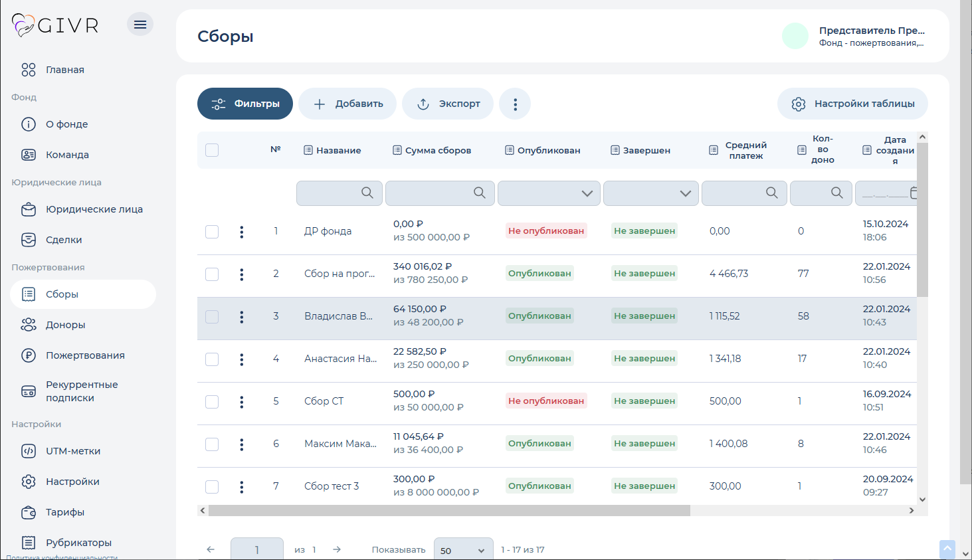The width and height of the screenshot is (972, 560).
Task: Tick the Владислав В... row checkbox
Action: pos(212,317)
